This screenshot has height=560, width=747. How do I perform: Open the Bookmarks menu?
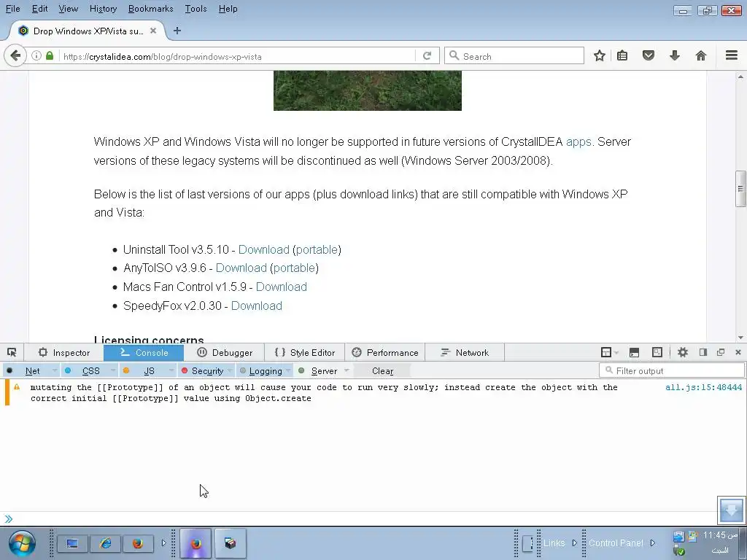[x=150, y=9]
